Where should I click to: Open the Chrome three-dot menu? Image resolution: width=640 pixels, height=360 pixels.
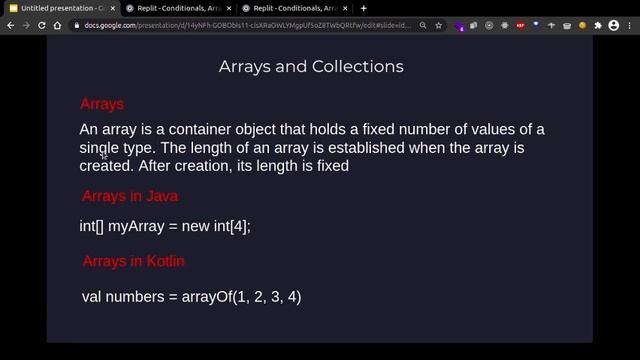click(x=629, y=25)
